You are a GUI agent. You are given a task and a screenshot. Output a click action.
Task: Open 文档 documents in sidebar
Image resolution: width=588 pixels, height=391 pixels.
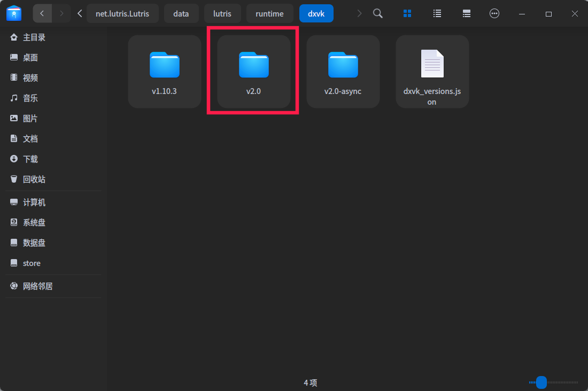tap(53, 138)
